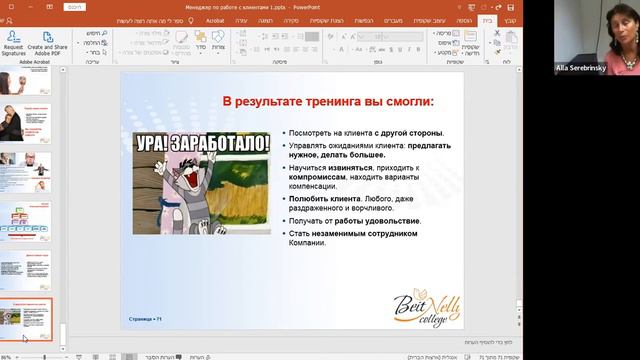Click the Format Painter brush icon

[497, 52]
